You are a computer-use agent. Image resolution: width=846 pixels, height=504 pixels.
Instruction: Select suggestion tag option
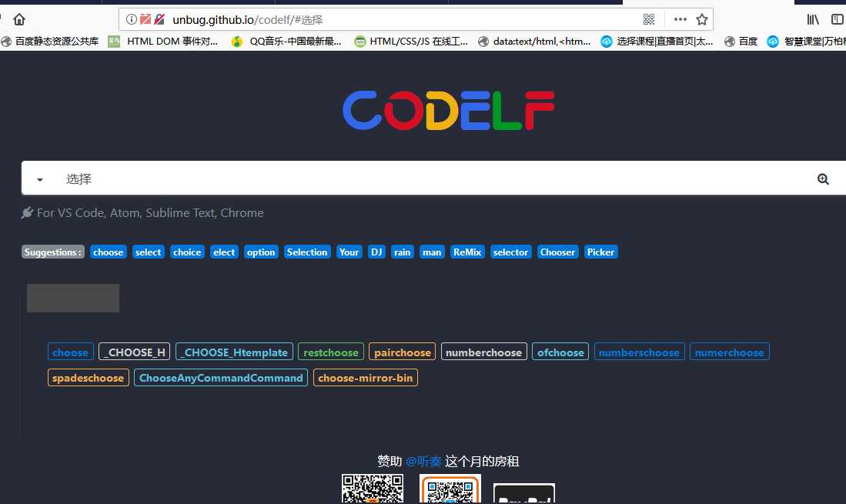[x=261, y=252]
